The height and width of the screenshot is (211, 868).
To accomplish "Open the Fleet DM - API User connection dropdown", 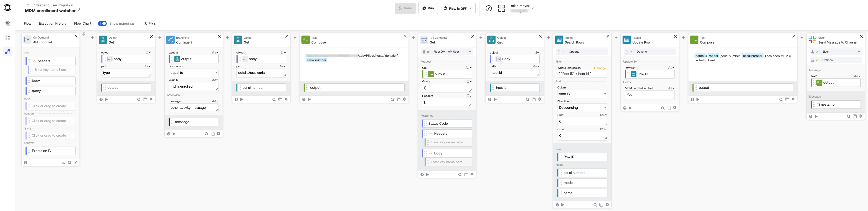I will click(x=446, y=52).
